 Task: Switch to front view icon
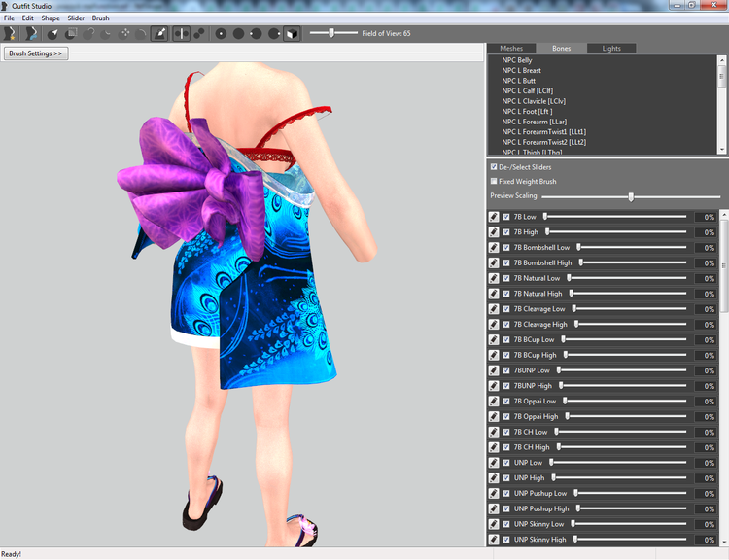pos(221,33)
